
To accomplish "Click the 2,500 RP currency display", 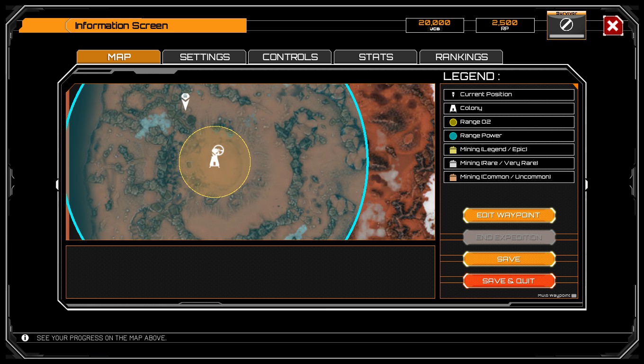I will [x=505, y=25].
